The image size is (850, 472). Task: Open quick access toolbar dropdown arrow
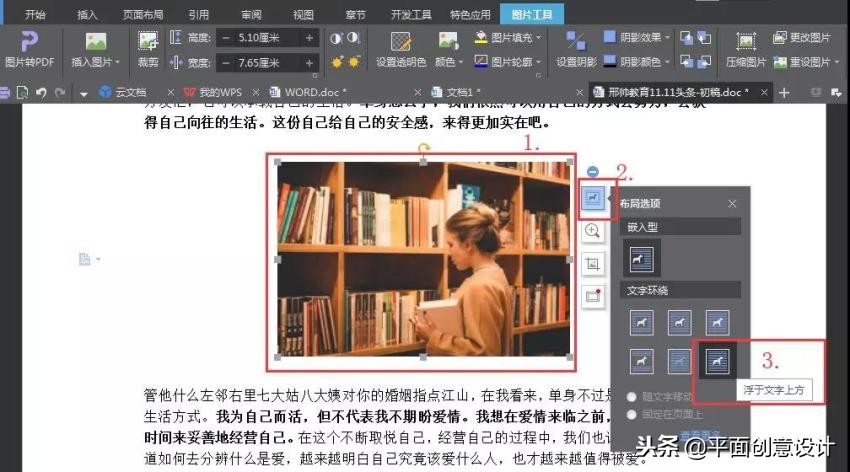[83, 93]
